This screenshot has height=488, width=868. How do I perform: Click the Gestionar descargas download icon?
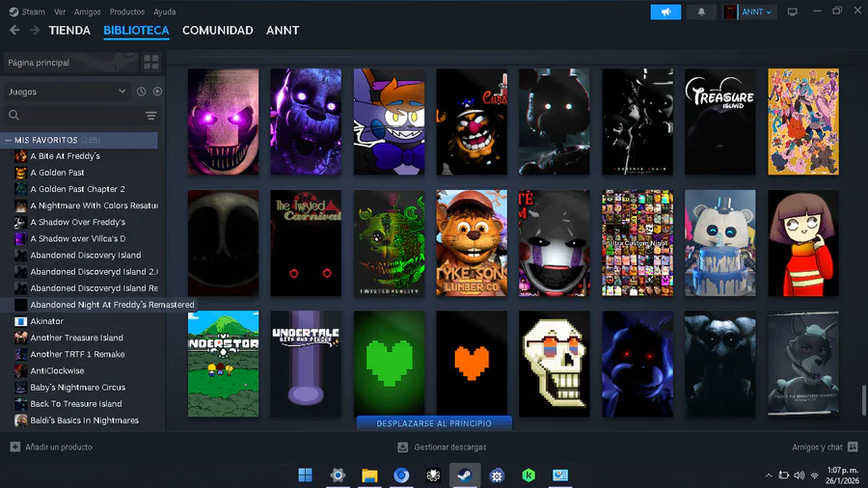403,447
